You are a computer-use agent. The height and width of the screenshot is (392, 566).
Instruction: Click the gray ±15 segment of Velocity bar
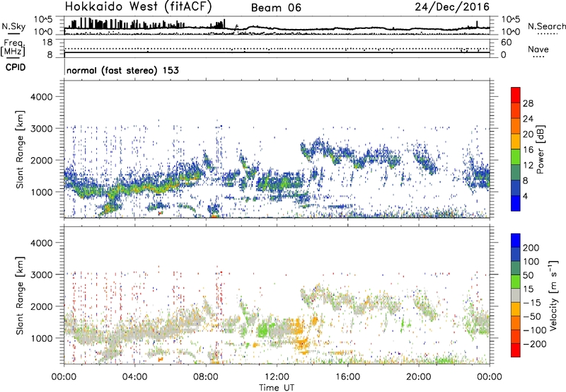516,295
